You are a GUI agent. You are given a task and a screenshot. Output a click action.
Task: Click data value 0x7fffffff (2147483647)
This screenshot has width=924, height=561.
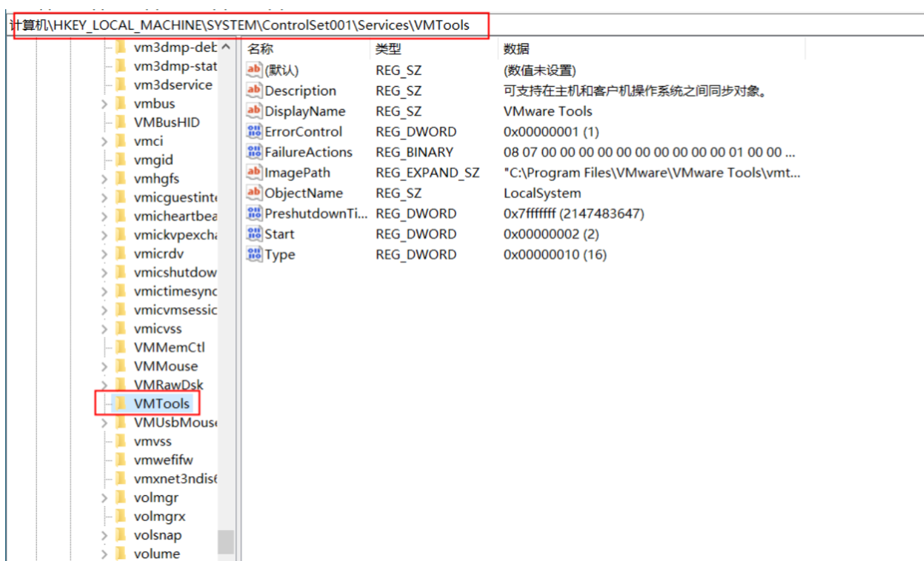tap(574, 214)
